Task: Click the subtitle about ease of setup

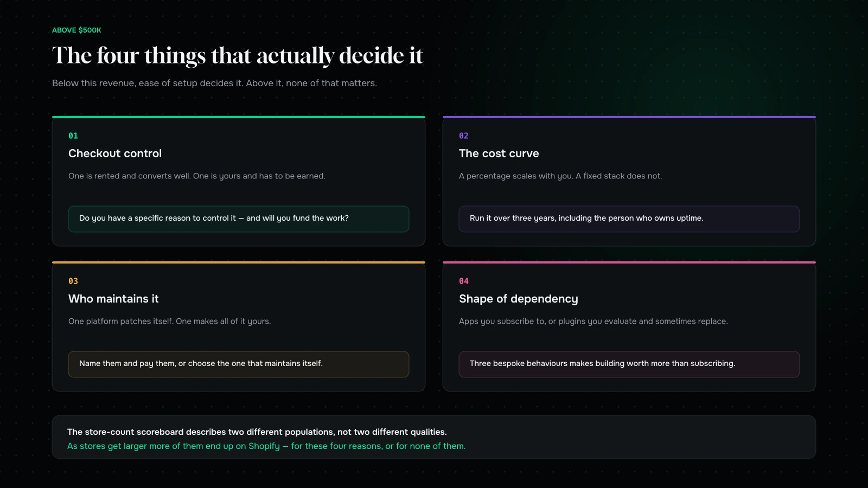Action: pyautogui.click(x=214, y=83)
